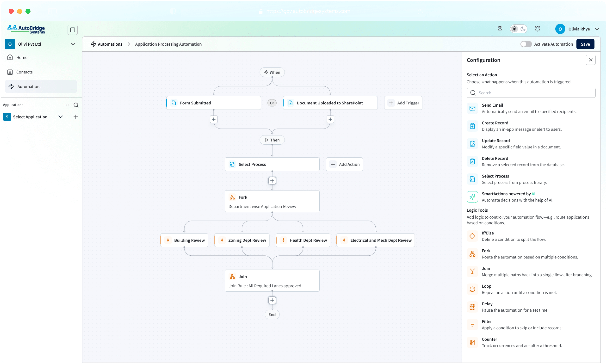
Task: Expand the Olivi Pvt Ltd workspace dropdown
Action: point(73,44)
